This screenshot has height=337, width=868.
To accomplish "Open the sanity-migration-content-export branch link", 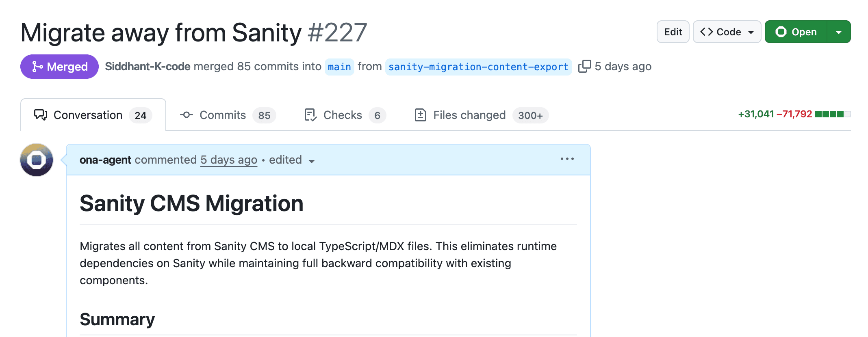I will coord(478,67).
